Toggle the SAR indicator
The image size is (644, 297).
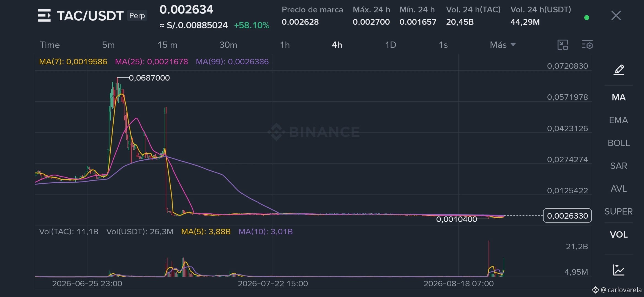(619, 166)
